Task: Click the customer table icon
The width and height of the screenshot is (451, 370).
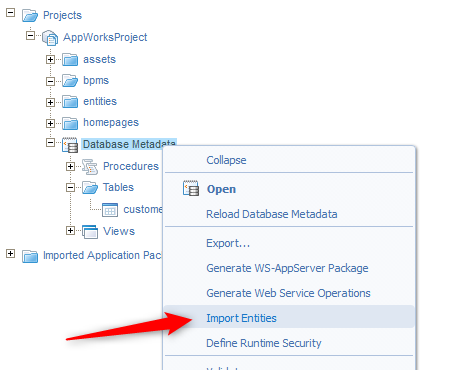Action: point(110,210)
